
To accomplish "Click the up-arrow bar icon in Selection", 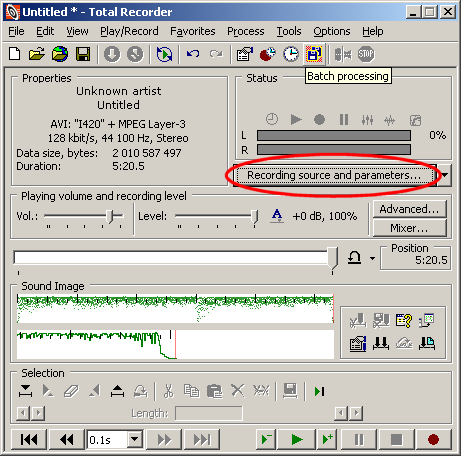I will pyautogui.click(x=117, y=391).
